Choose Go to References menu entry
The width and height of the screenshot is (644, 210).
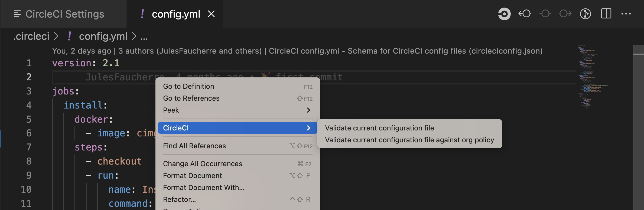[238, 98]
